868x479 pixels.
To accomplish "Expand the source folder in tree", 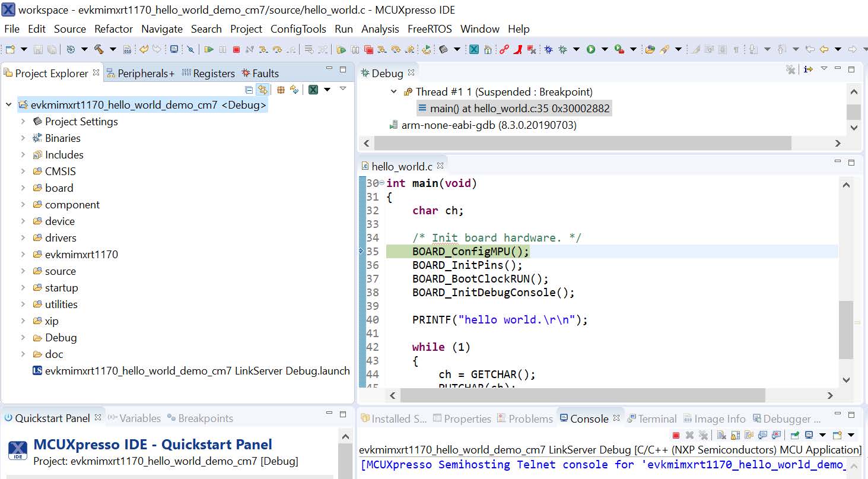I will [x=23, y=271].
